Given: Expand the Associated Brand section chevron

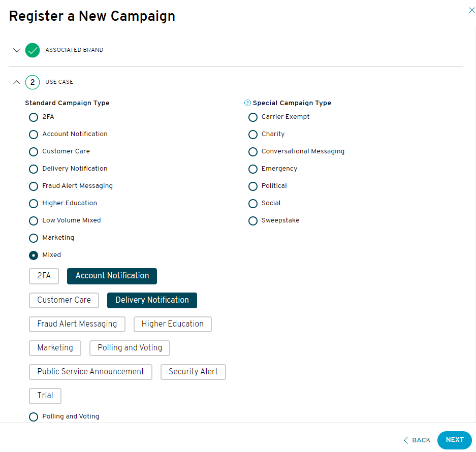Looking at the screenshot, I should [x=17, y=50].
